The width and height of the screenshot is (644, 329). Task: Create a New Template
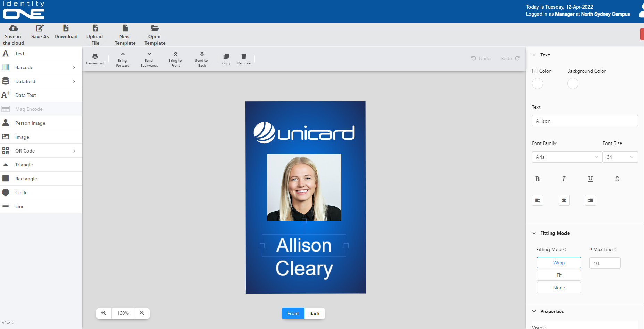click(125, 35)
